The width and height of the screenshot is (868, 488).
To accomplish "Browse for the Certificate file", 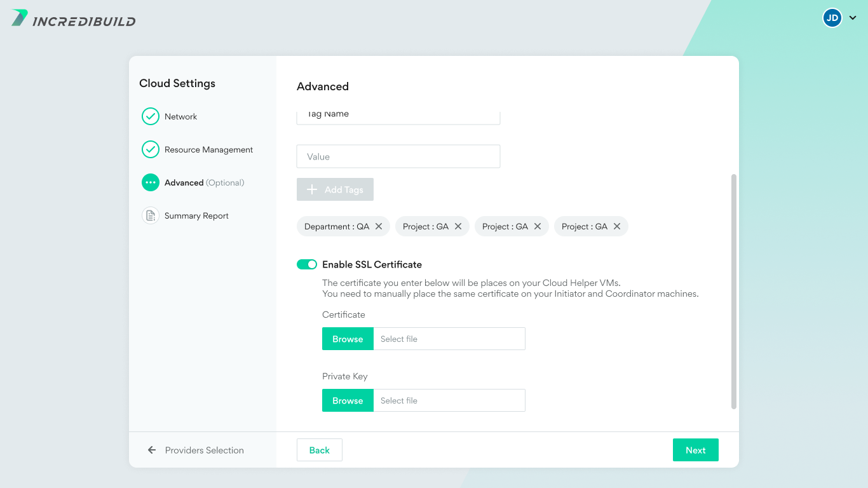I will [x=348, y=339].
